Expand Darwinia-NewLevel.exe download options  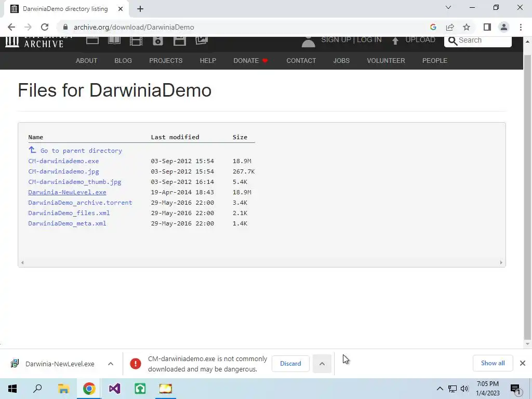(111, 364)
